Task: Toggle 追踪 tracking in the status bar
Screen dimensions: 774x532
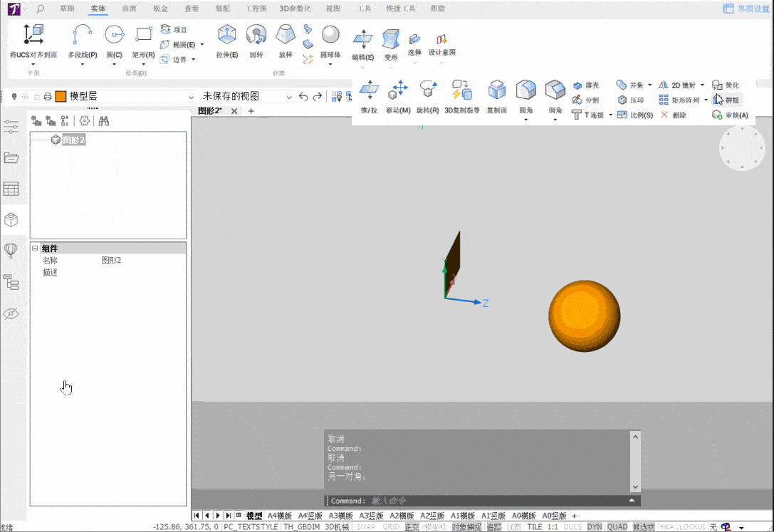Action: pyautogui.click(x=494, y=527)
